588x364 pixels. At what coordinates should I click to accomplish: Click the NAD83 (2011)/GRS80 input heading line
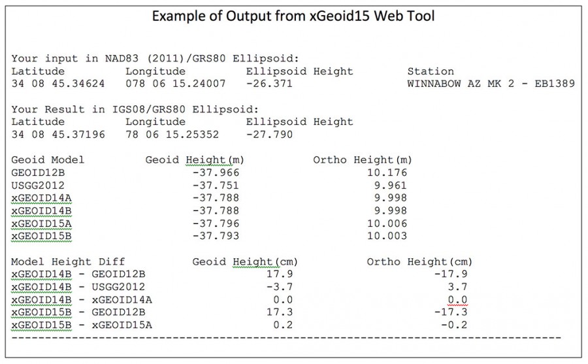(155, 59)
